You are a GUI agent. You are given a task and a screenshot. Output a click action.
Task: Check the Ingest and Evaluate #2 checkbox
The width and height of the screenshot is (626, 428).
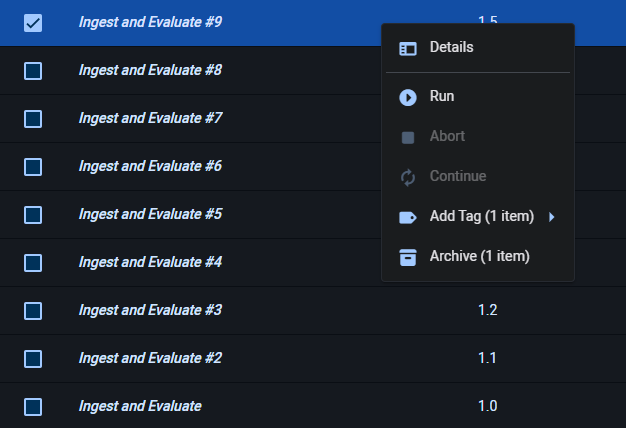point(33,359)
